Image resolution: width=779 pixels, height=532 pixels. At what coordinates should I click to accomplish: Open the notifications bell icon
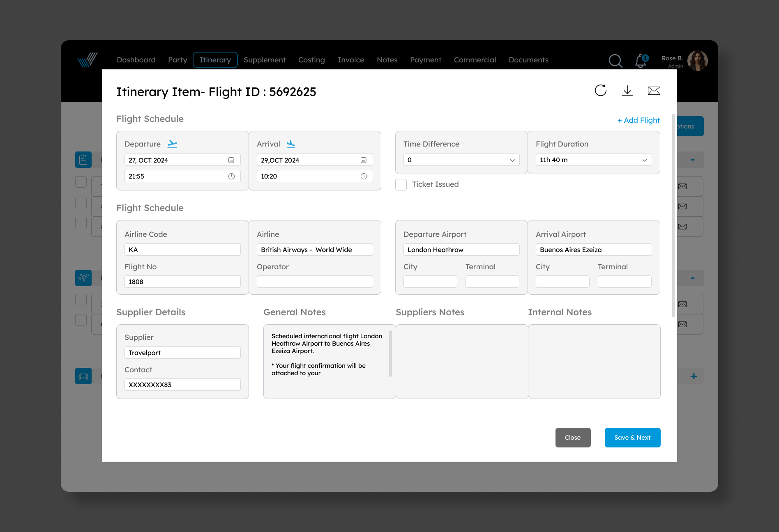641,61
